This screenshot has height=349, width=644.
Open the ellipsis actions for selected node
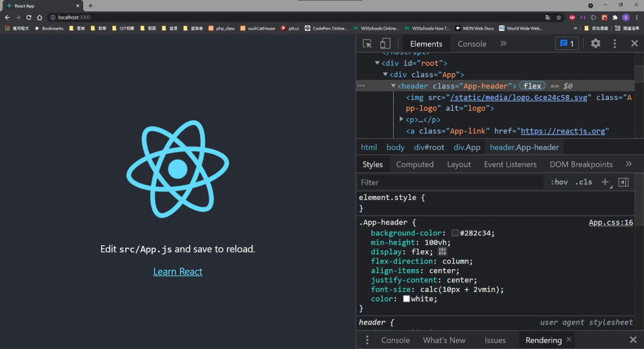(361, 86)
